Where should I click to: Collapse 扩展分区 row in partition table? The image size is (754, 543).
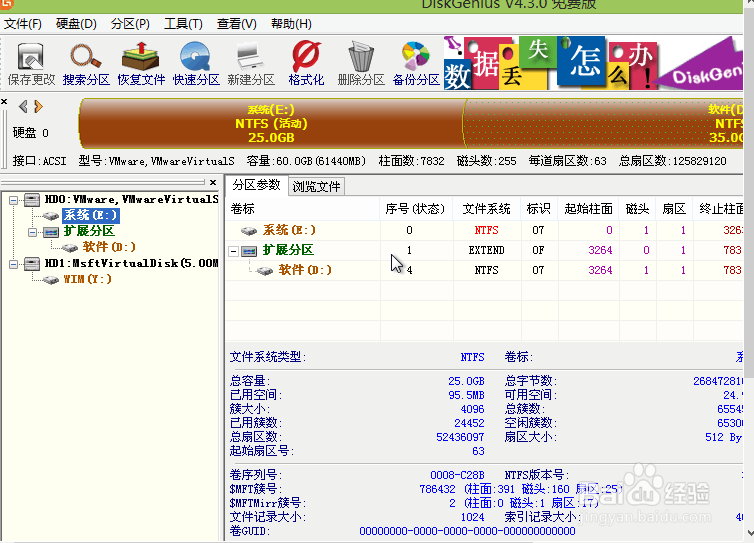point(233,251)
